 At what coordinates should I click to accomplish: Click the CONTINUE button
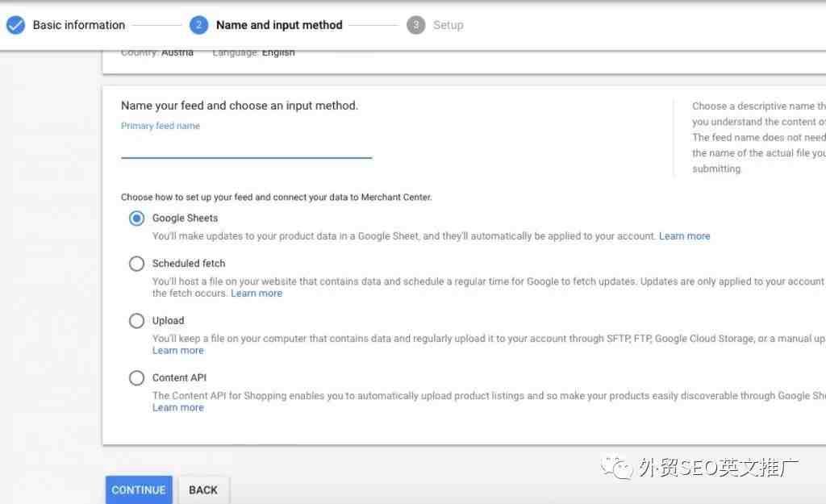[x=139, y=489]
